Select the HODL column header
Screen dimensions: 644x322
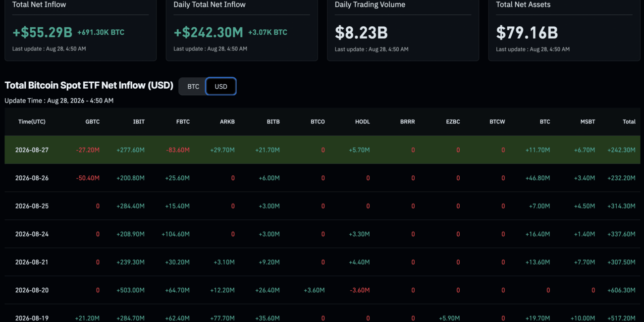[363, 122]
